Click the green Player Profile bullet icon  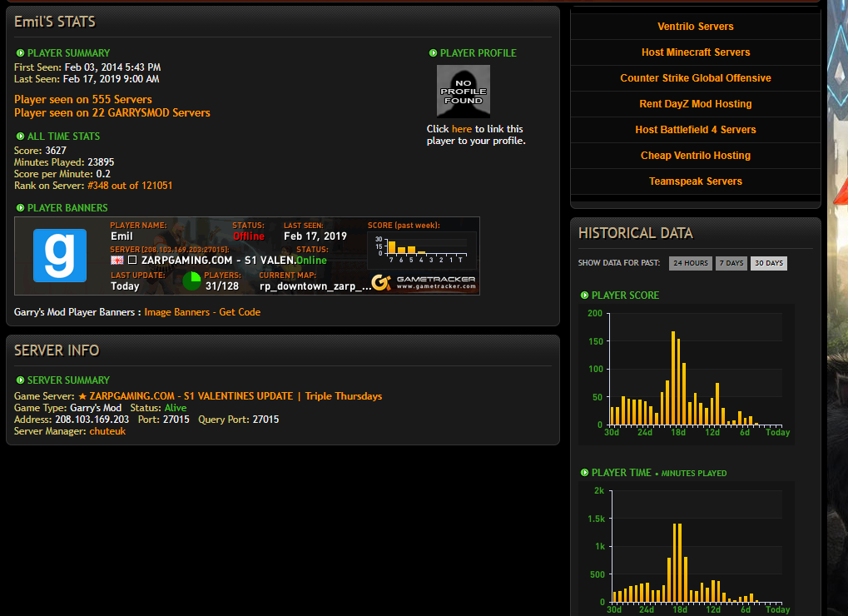pyautogui.click(x=433, y=53)
